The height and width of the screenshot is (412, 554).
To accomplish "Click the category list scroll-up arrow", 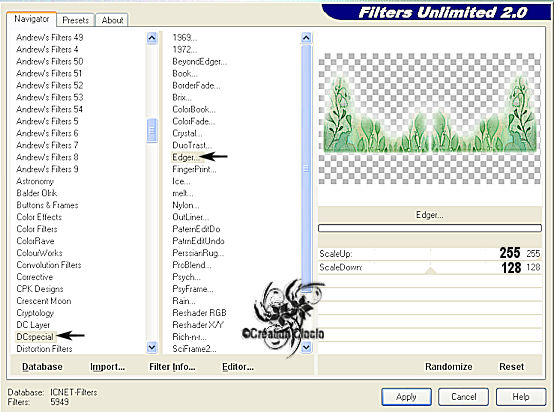I will tap(152, 38).
